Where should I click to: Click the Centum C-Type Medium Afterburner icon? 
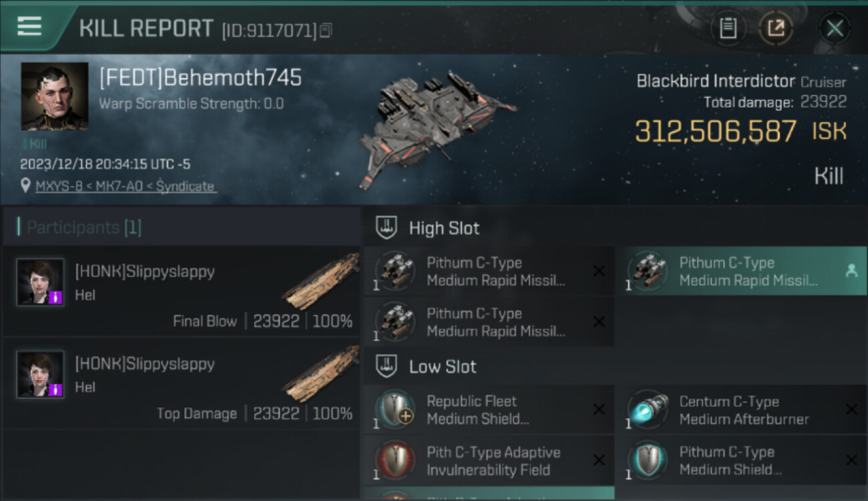[648, 410]
